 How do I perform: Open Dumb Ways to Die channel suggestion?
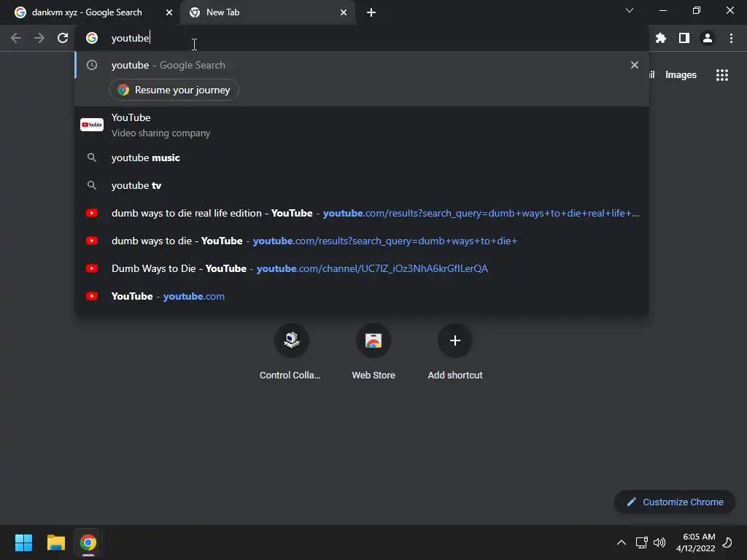(x=362, y=268)
